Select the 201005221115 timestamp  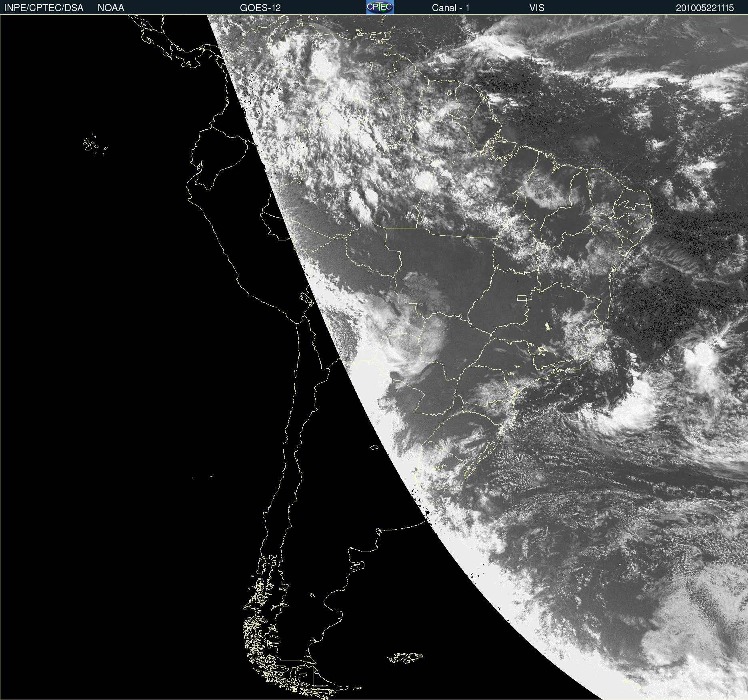pyautogui.click(x=705, y=8)
